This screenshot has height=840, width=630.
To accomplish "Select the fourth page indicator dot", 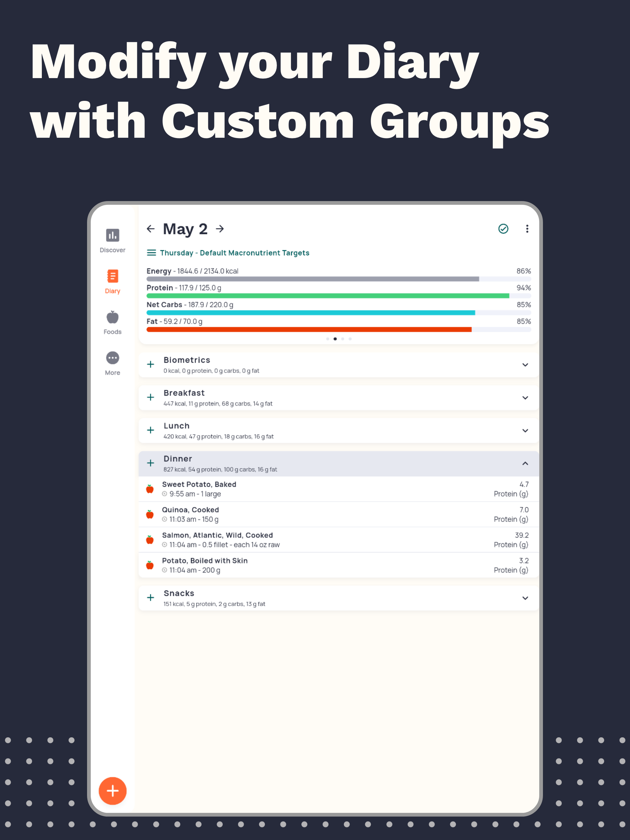I will (350, 339).
